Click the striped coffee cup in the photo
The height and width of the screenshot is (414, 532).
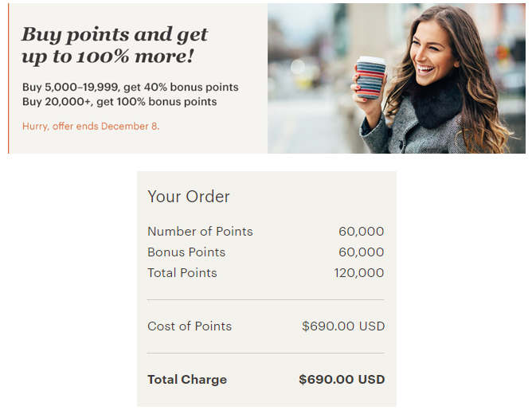(x=371, y=78)
